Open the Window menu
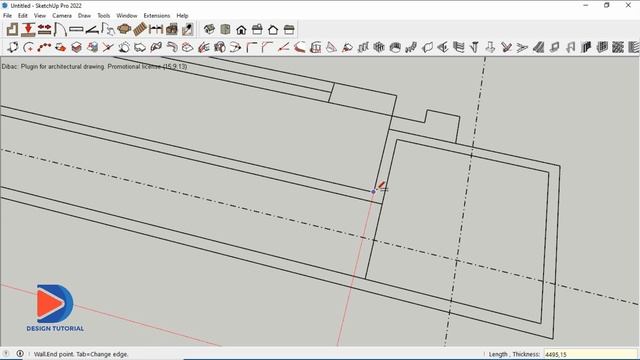 click(x=127, y=16)
